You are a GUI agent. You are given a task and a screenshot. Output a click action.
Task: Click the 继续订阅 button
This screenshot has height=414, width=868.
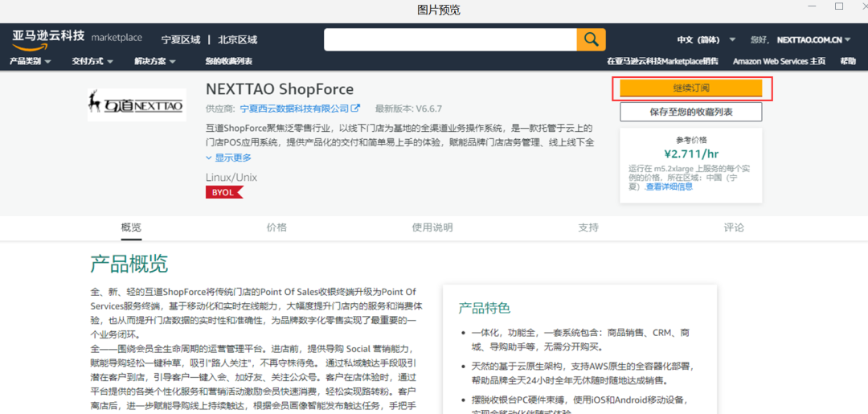691,88
